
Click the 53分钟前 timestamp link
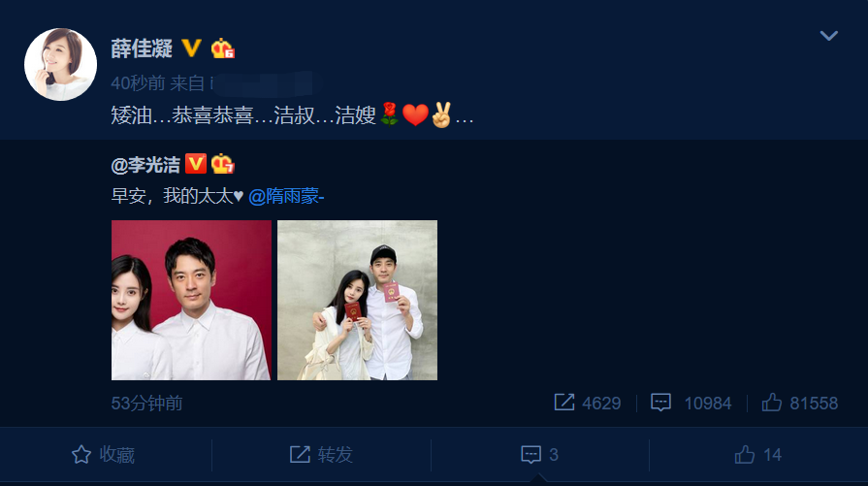click(x=146, y=403)
